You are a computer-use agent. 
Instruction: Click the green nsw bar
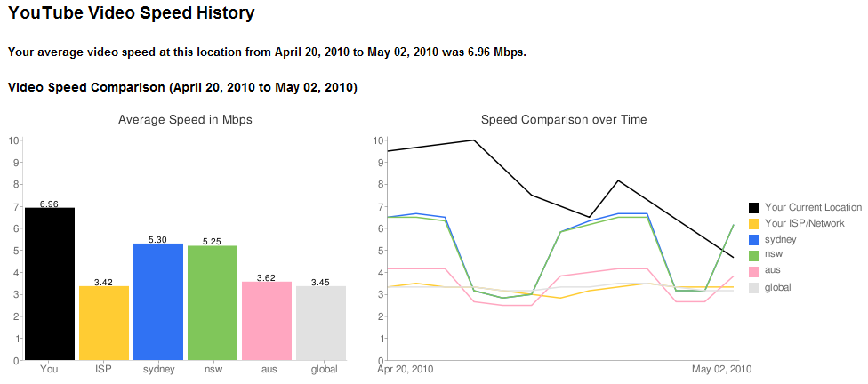pos(213,302)
